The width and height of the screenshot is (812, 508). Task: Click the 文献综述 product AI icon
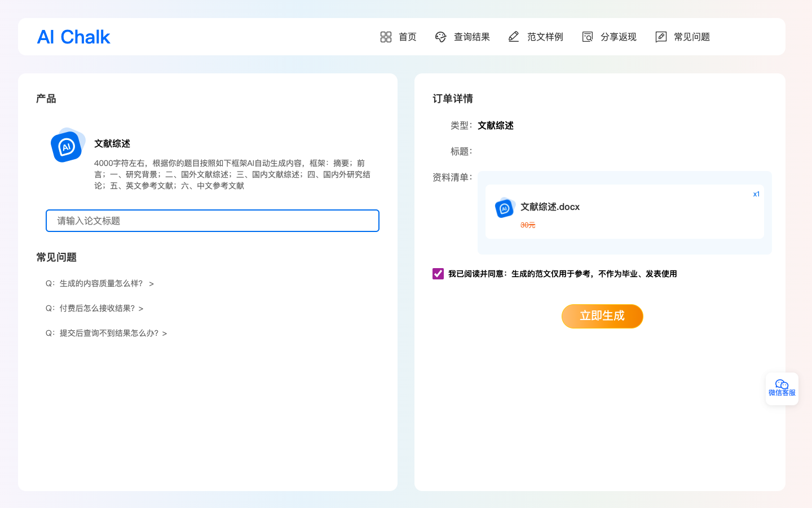click(x=67, y=146)
